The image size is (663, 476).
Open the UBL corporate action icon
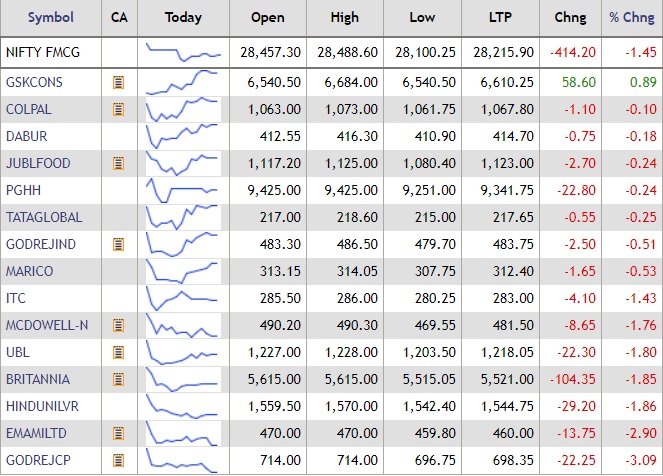click(x=118, y=352)
